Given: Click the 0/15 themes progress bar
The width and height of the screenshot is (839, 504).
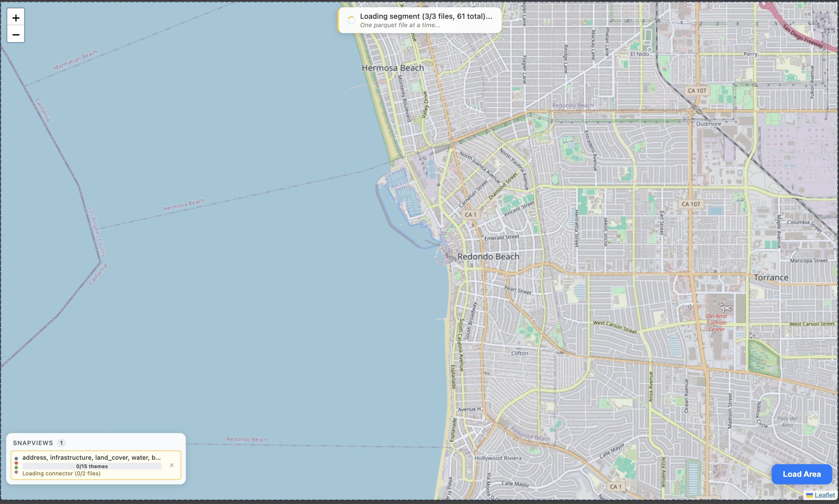Looking at the screenshot, I should pyautogui.click(x=92, y=466).
